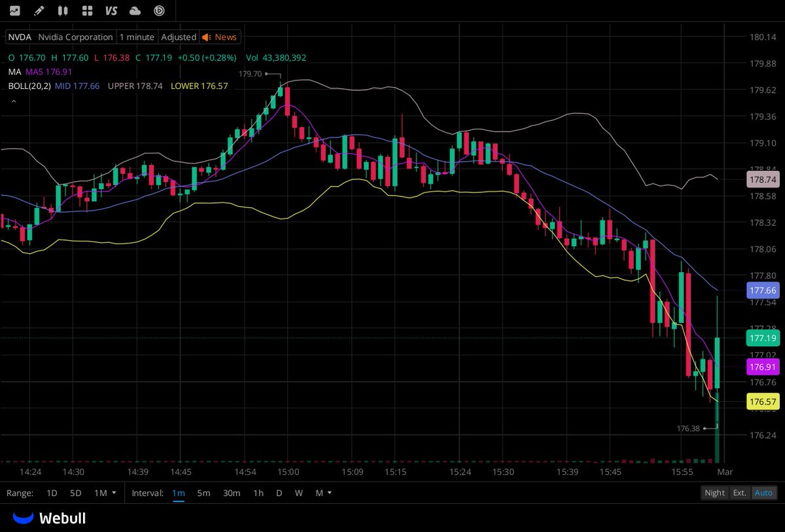Click the 178.74 upper band price tag

click(763, 179)
